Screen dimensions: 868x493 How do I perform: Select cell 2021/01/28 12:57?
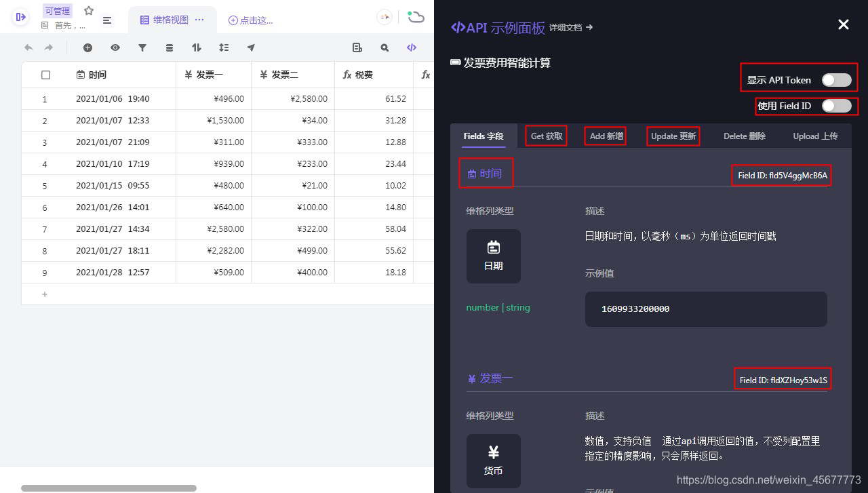[122, 273]
